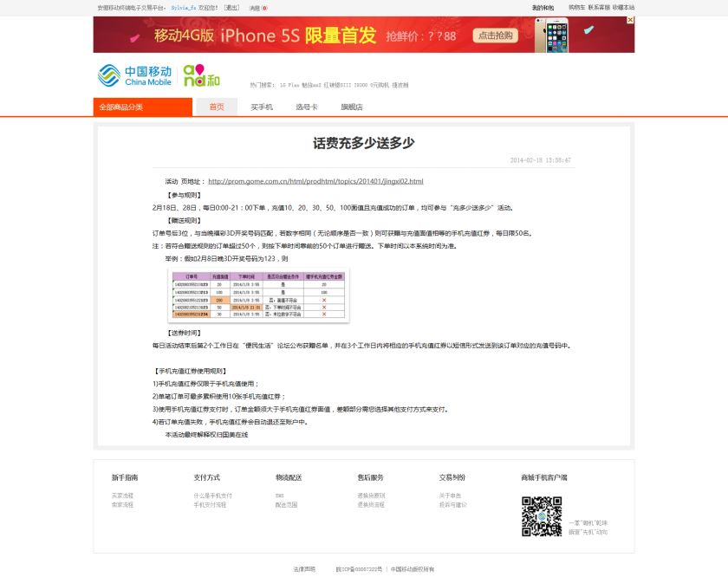Click 联系客服 customer service link
Image resolution: width=728 pixels, height=577 pixels.
click(x=599, y=8)
